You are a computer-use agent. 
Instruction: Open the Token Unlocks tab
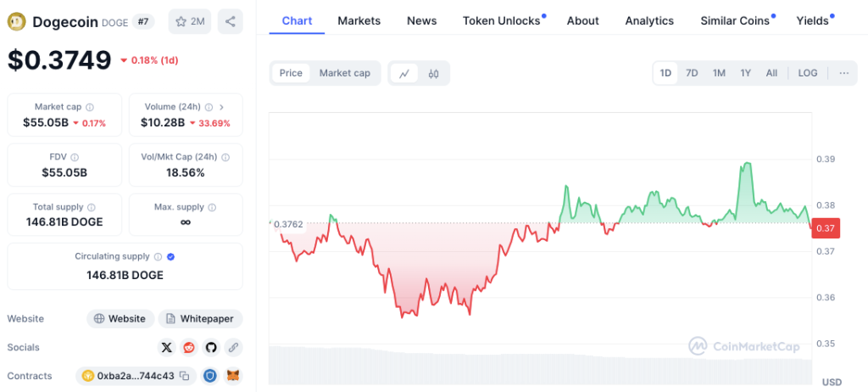502,21
